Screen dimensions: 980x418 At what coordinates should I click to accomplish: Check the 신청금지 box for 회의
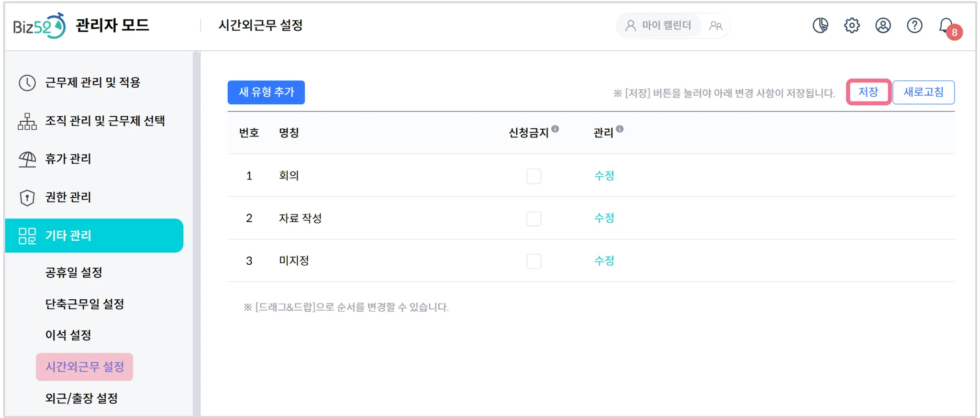(534, 176)
